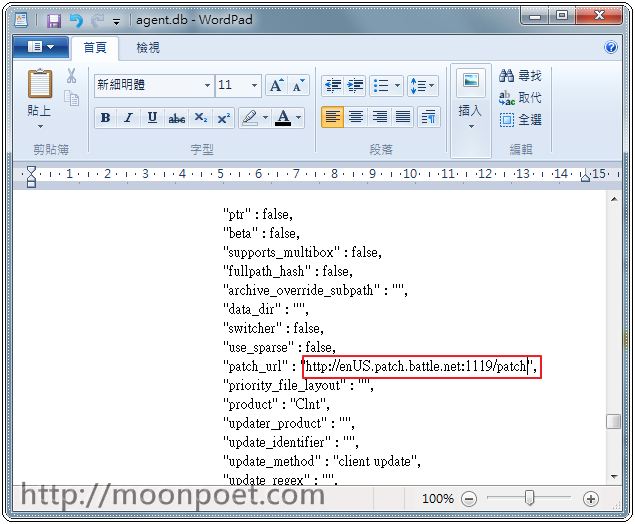This screenshot has height=524, width=635.
Task: Open the blue WordPad file menu
Action: tap(43, 47)
